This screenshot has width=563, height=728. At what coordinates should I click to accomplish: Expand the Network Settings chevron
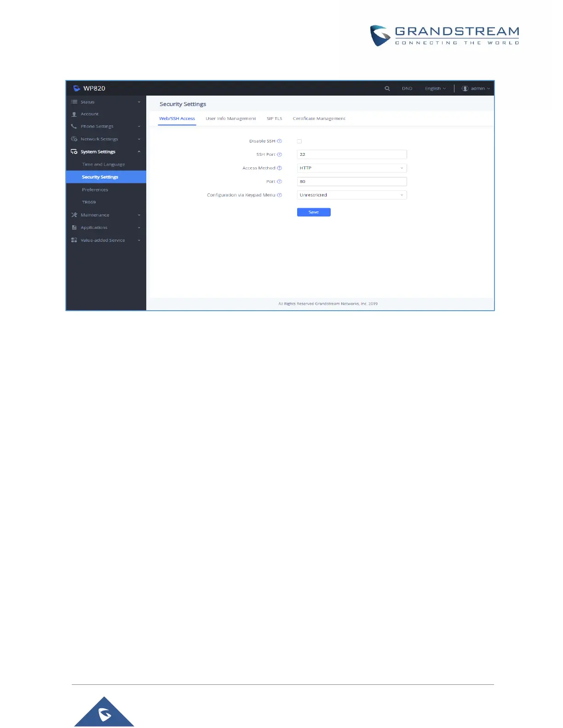pyautogui.click(x=139, y=139)
